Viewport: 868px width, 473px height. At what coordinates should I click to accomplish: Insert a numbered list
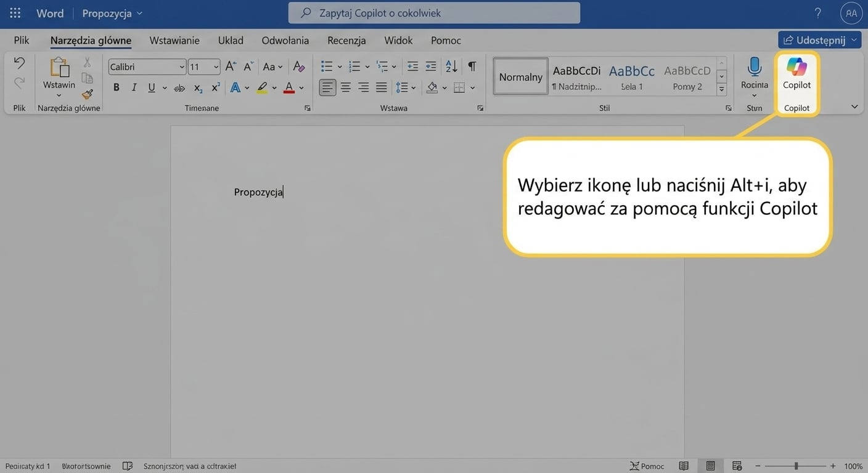pos(354,67)
